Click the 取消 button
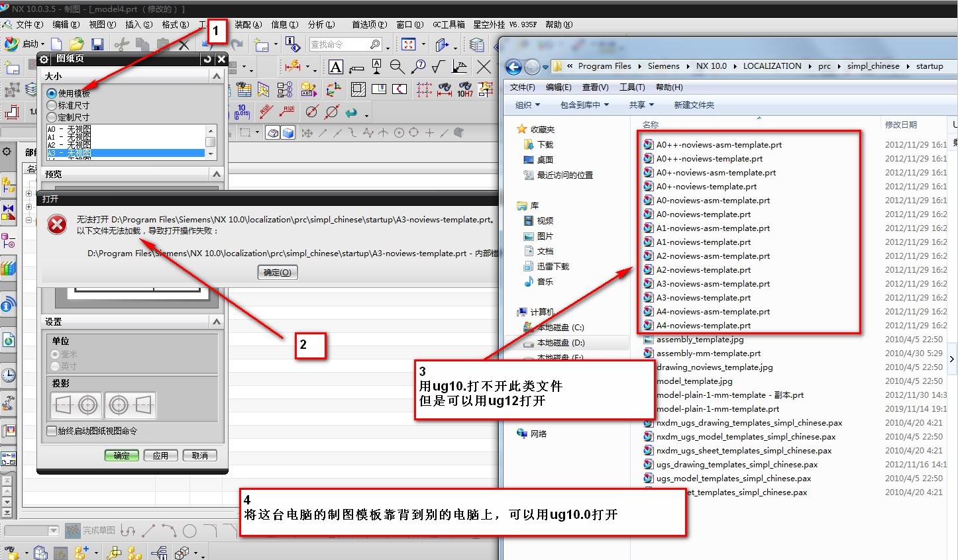 pos(199,455)
